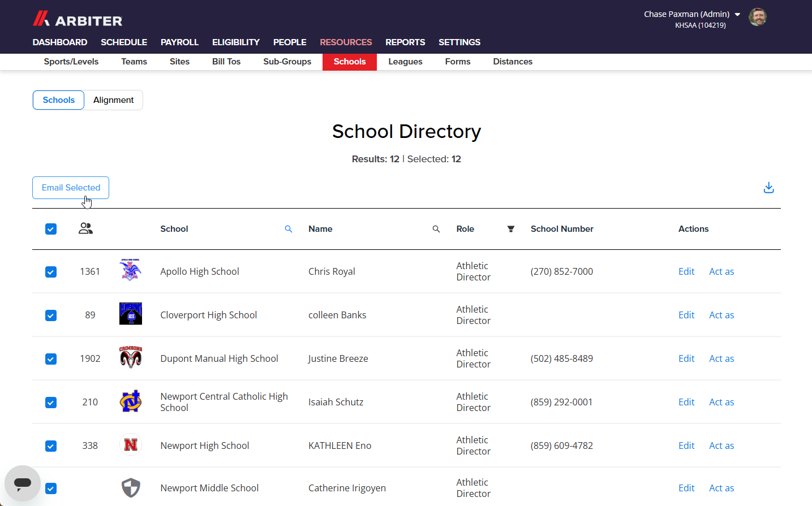Open the School column search icon
The image size is (812, 506).
click(x=289, y=229)
